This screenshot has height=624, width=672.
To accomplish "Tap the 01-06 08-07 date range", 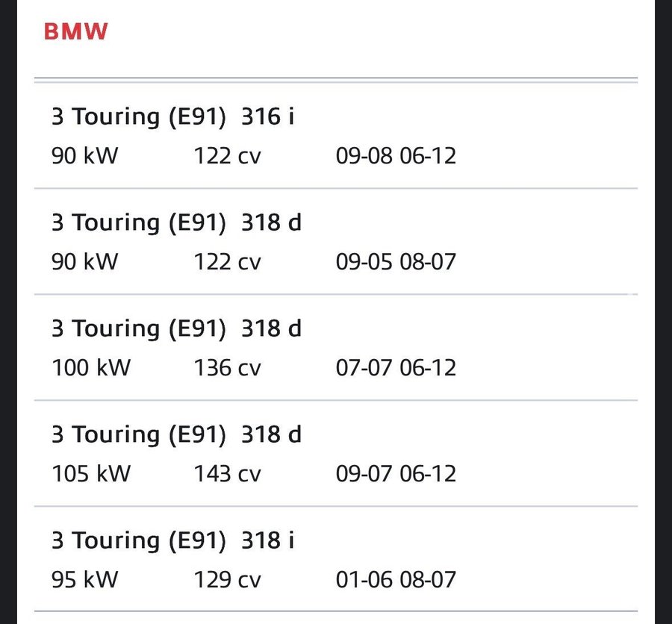I will (x=396, y=580).
